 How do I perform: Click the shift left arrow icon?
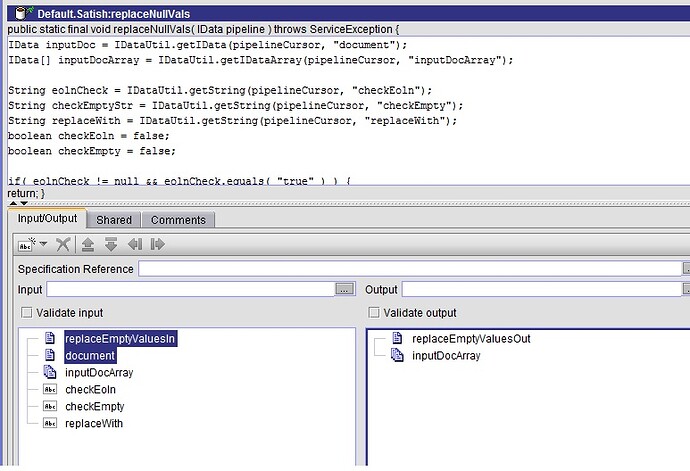pos(135,244)
